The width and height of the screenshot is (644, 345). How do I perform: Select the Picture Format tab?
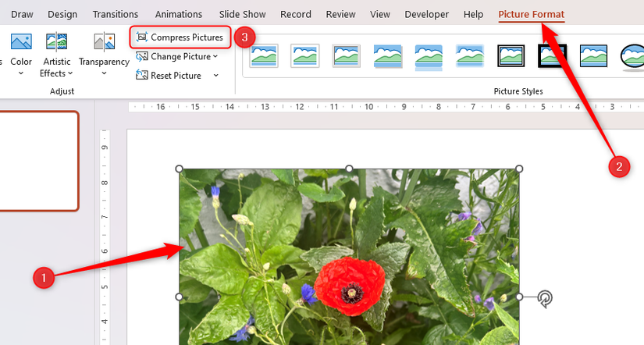532,14
